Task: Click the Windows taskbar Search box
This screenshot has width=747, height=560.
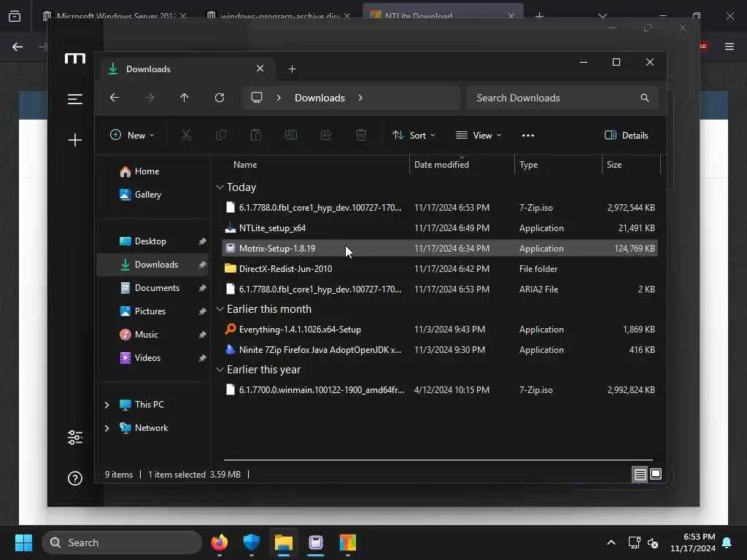Action: click(122, 542)
